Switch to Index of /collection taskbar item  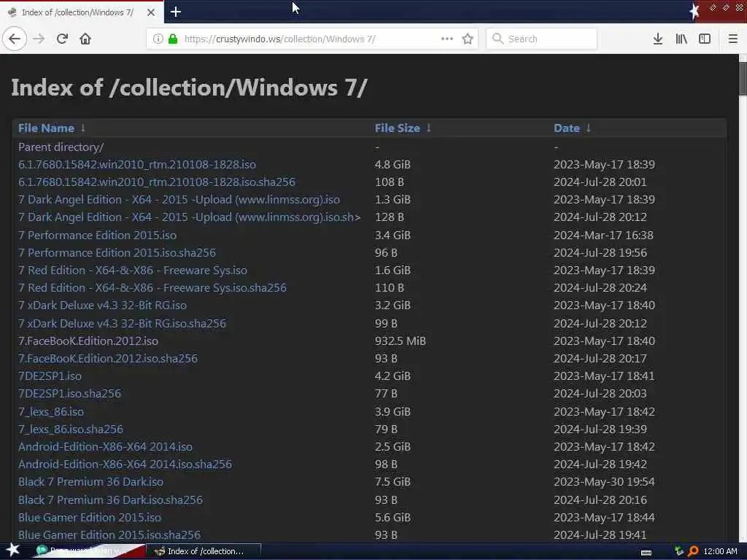click(204, 551)
